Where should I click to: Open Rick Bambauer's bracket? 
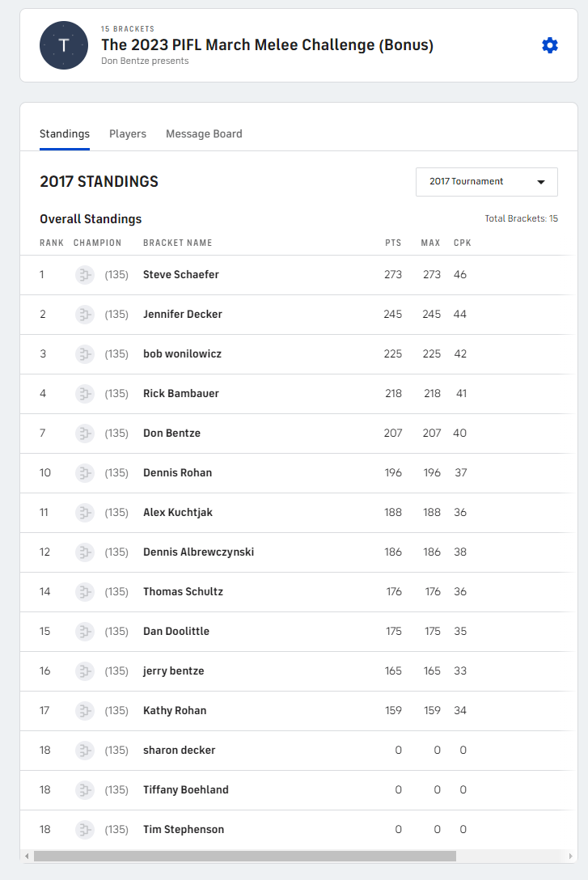coord(181,394)
